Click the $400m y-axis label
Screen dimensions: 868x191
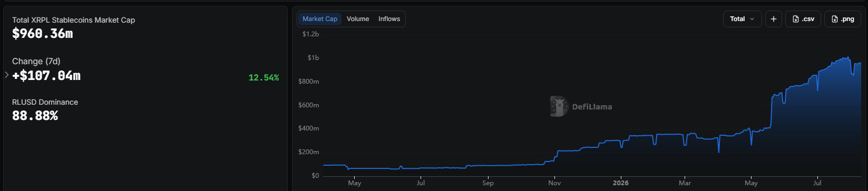click(x=308, y=128)
